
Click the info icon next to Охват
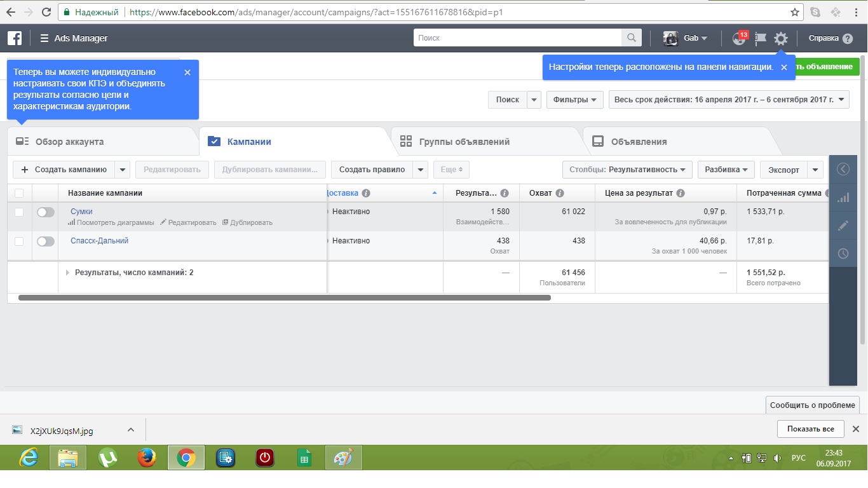560,193
